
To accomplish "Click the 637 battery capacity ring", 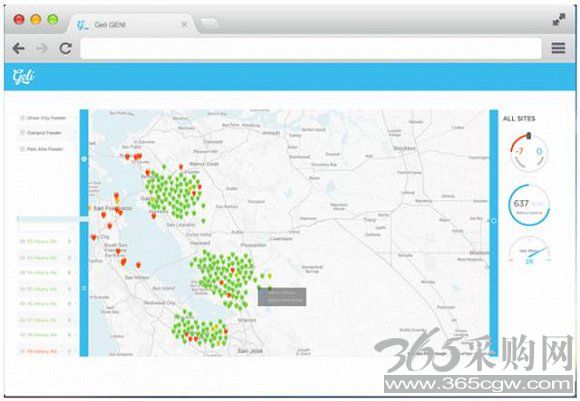I will [529, 205].
